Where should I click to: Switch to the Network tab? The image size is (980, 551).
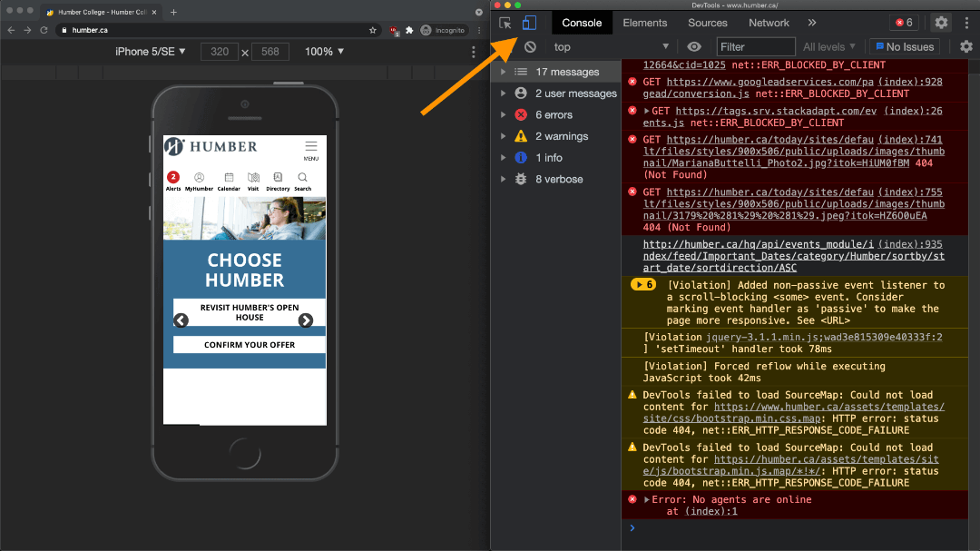[x=769, y=23]
